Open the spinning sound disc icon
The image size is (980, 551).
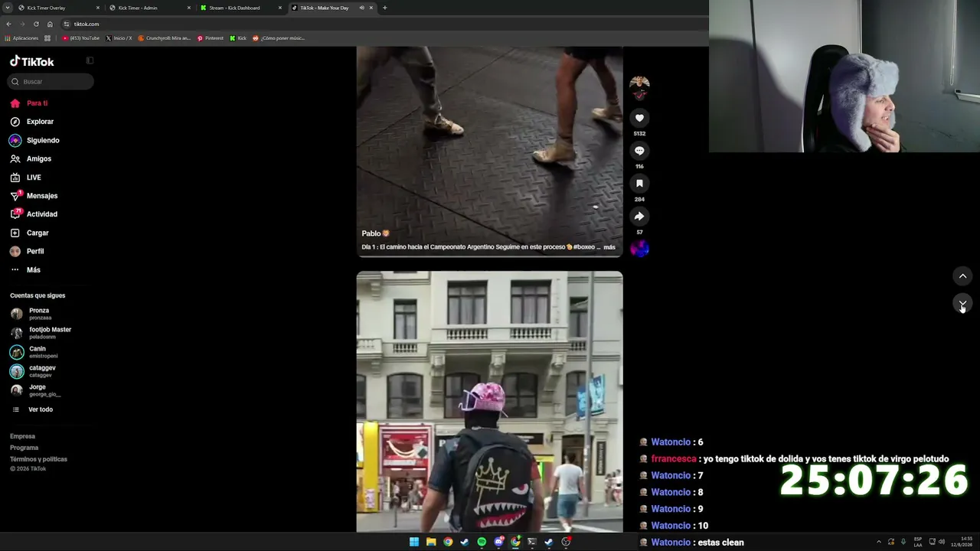pyautogui.click(x=639, y=248)
